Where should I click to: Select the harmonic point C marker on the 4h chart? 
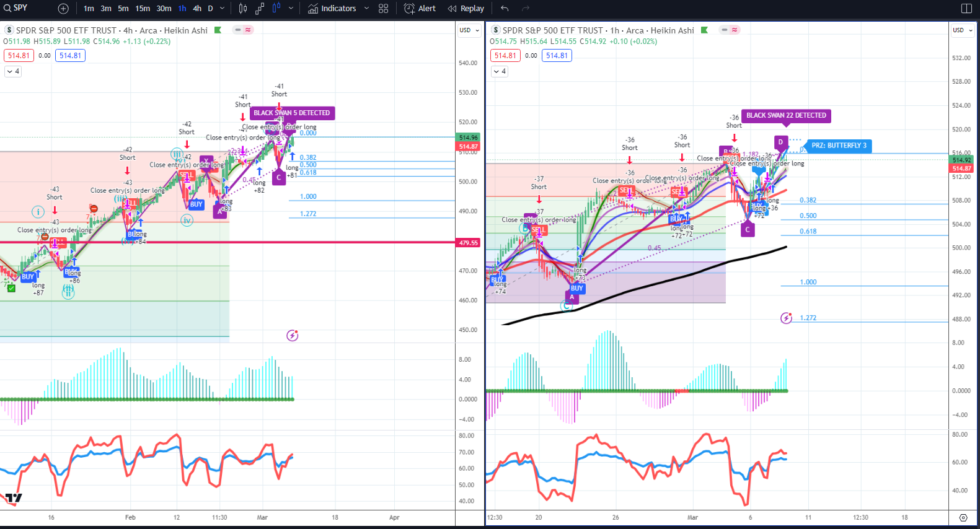click(x=279, y=177)
